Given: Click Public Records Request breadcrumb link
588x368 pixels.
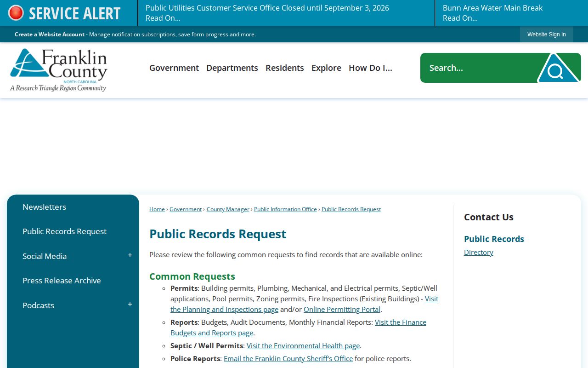Looking at the screenshot, I should (x=351, y=209).
